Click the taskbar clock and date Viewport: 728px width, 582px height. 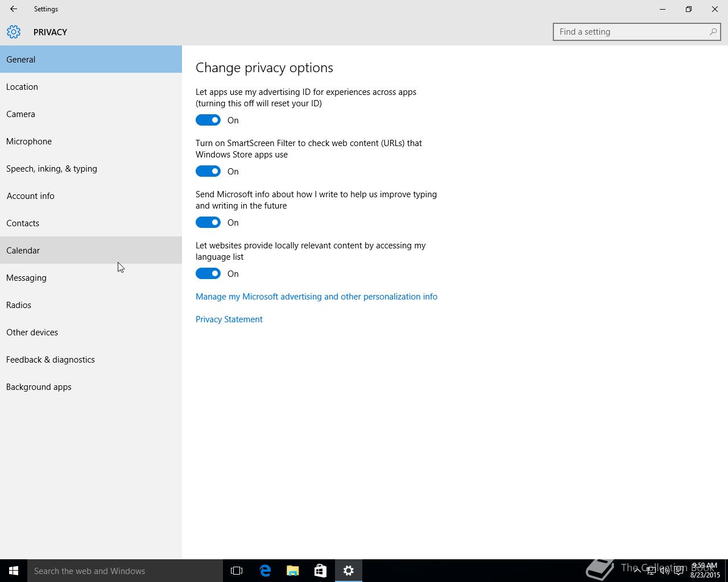[705, 571]
